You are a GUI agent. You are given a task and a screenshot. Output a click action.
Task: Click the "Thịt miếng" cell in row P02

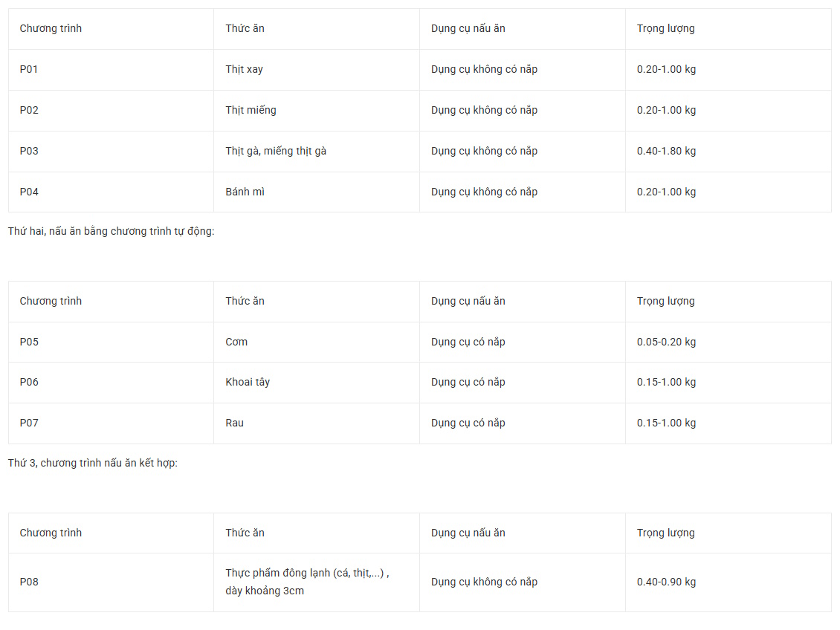point(251,110)
